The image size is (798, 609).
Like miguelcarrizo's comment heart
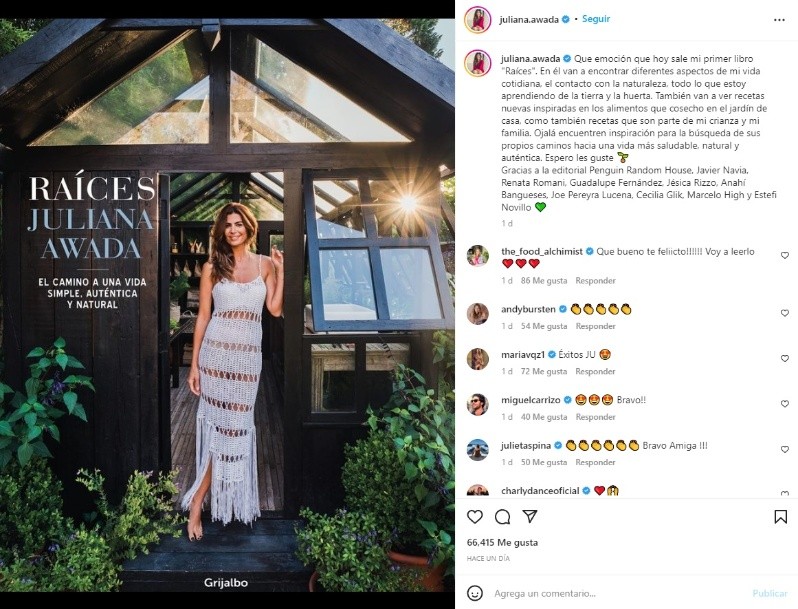click(x=784, y=404)
